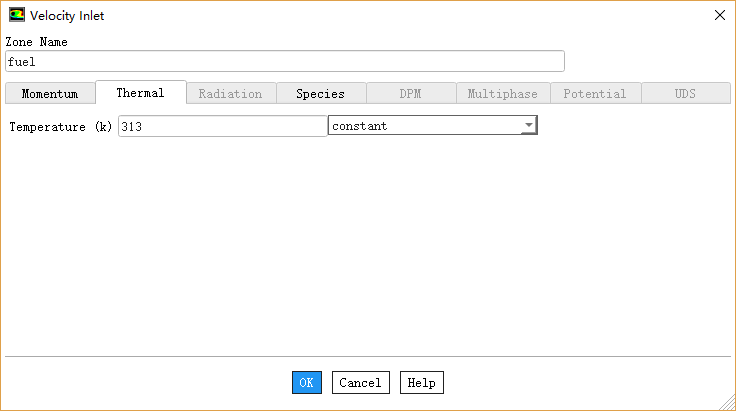The image size is (736, 411).
Task: Click the 'Velocity Inlet' title bar text
Action: tap(67, 16)
